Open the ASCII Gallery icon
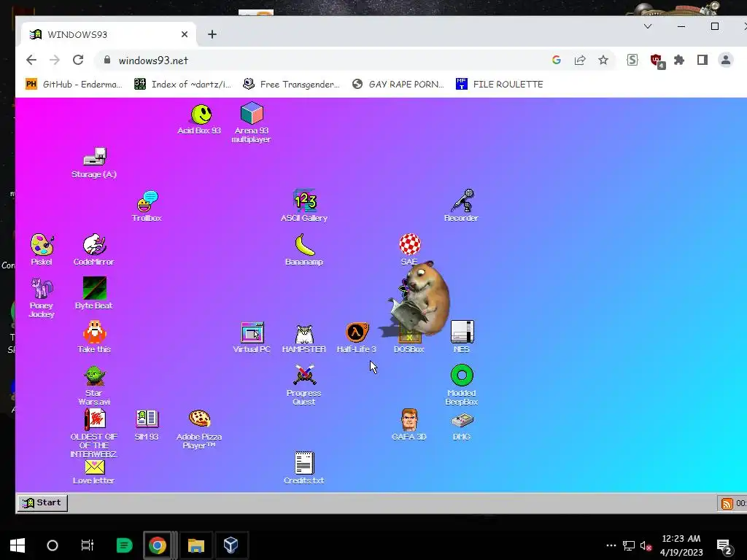Image resolution: width=747 pixels, height=560 pixels. 304,206
